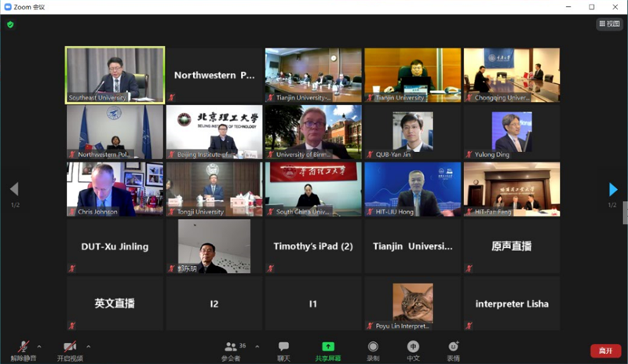Select Chris Johnson video tile
The width and height of the screenshot is (628, 364).
click(115, 189)
